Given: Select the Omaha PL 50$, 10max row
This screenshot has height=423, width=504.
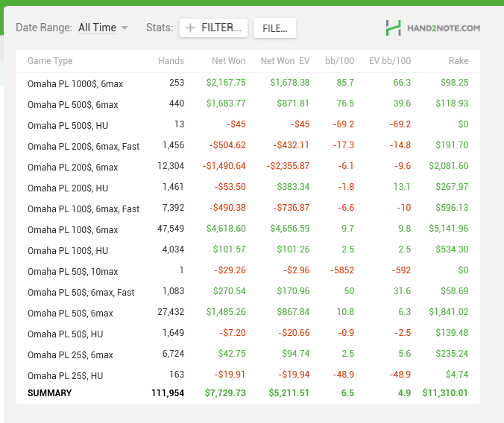Looking at the screenshot, I should [248, 271].
